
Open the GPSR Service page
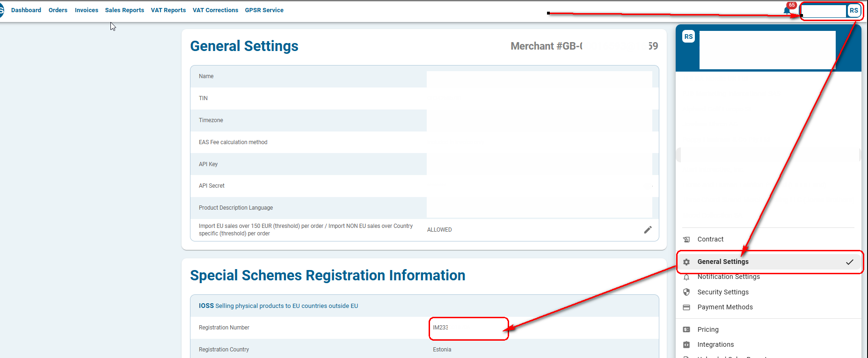(x=264, y=10)
